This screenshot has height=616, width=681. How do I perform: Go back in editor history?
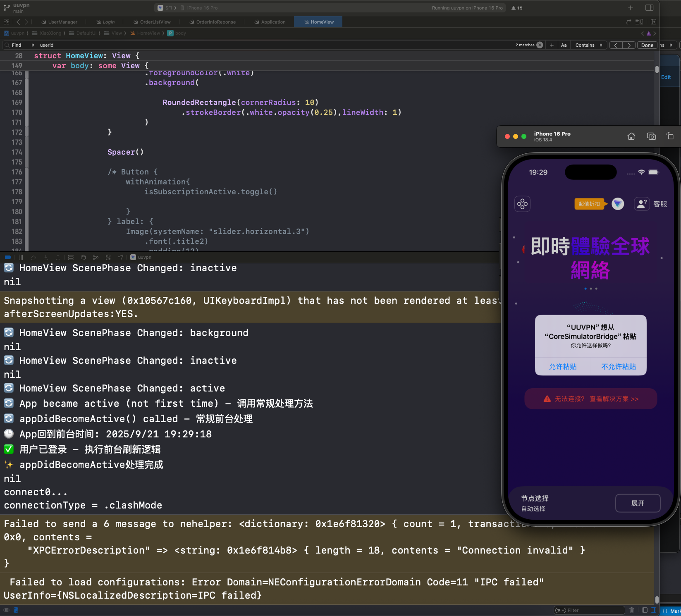point(18,22)
